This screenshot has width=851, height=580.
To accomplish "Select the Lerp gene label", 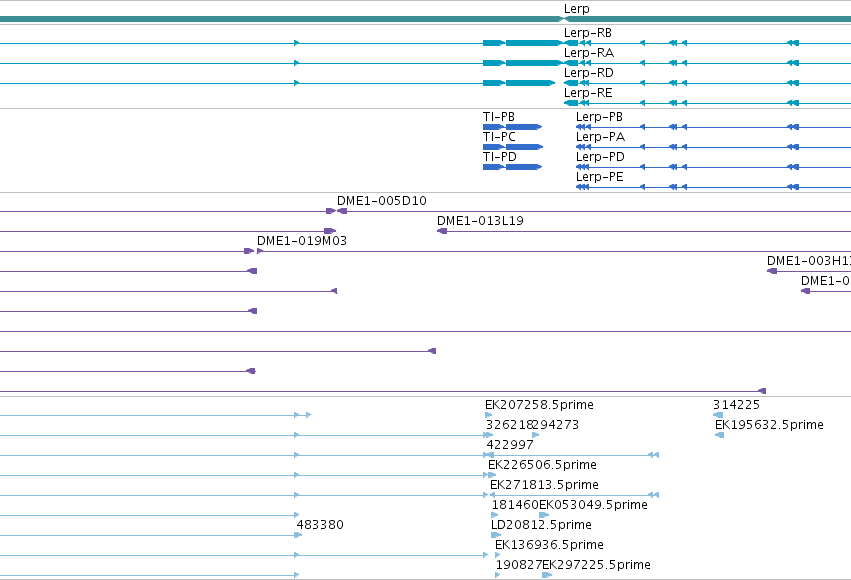I will (x=576, y=9).
